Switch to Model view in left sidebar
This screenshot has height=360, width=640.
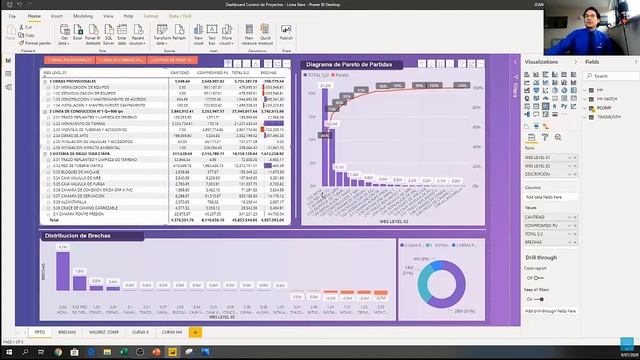coord(8,87)
